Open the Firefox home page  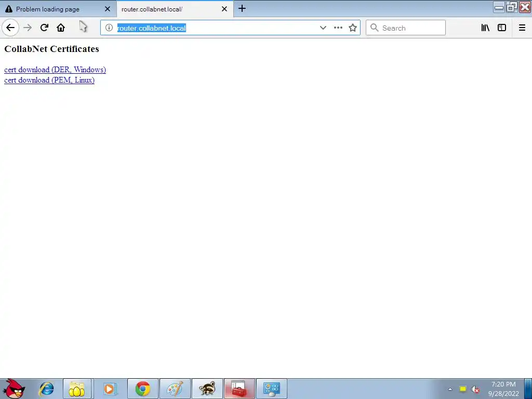(x=61, y=28)
